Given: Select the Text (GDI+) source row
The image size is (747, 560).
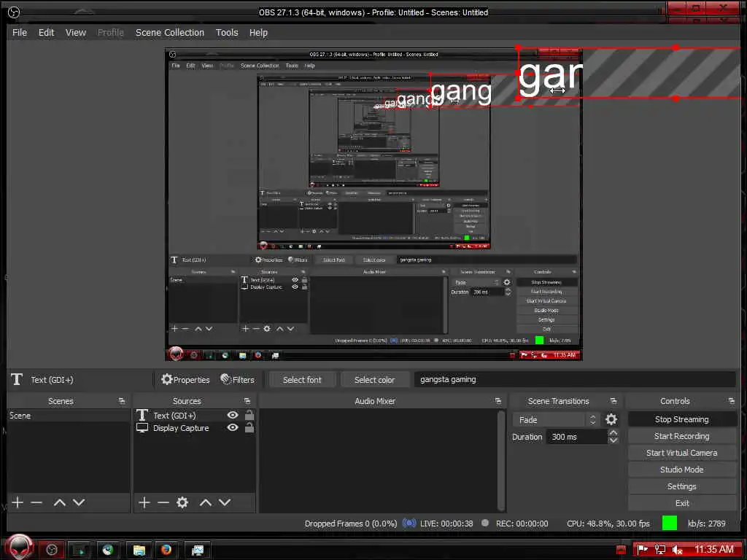Looking at the screenshot, I should pos(196,415).
